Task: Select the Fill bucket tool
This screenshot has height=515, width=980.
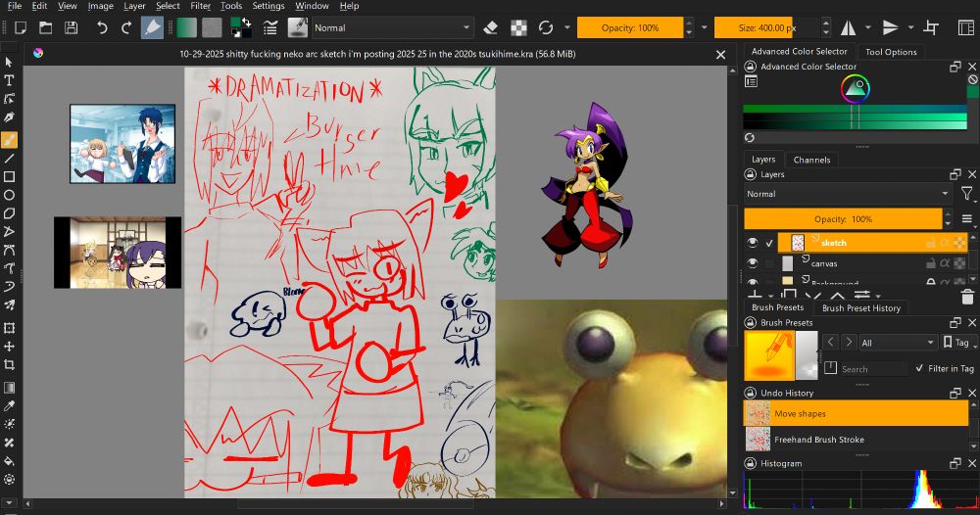Action: point(9,461)
